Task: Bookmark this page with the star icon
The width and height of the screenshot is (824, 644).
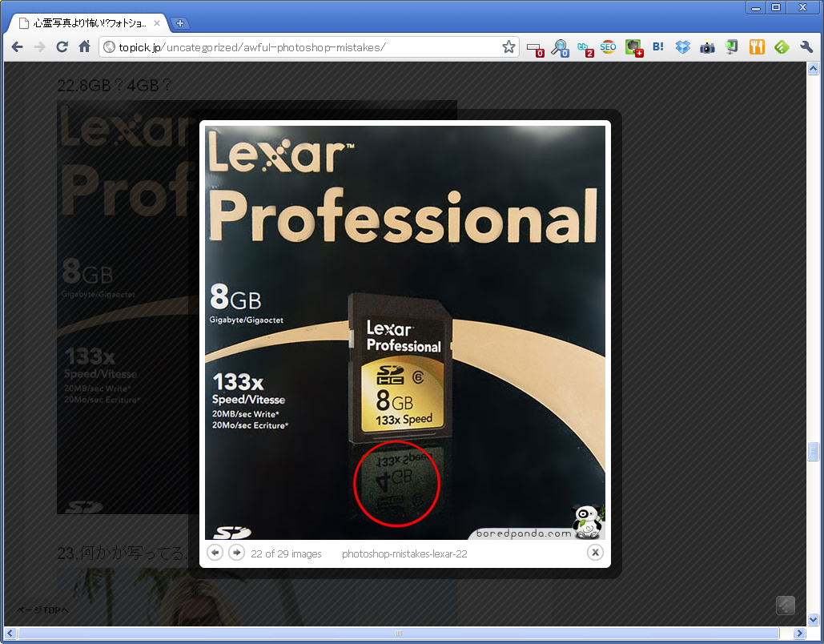Action: tap(508, 47)
